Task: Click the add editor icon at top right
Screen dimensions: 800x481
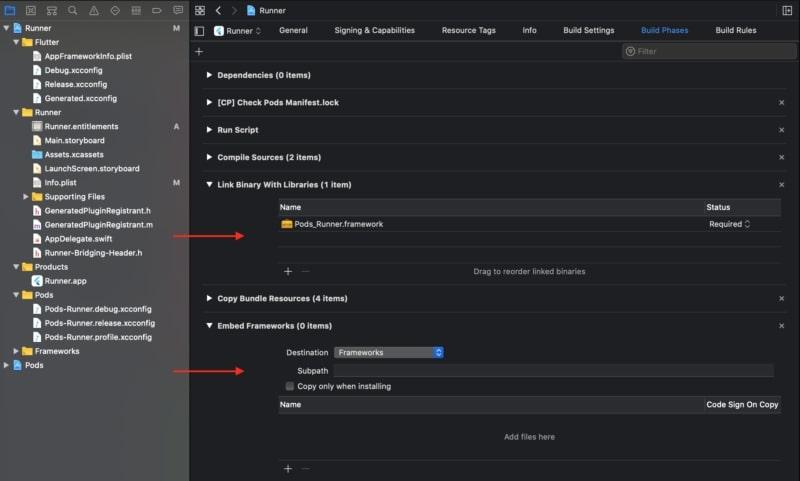Action: click(787, 10)
